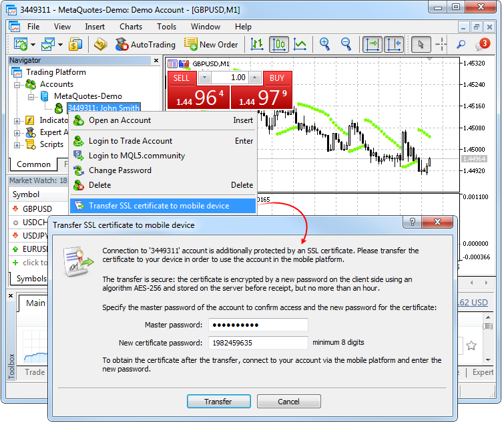Open the Main tab in Toolbox

(x=35, y=303)
